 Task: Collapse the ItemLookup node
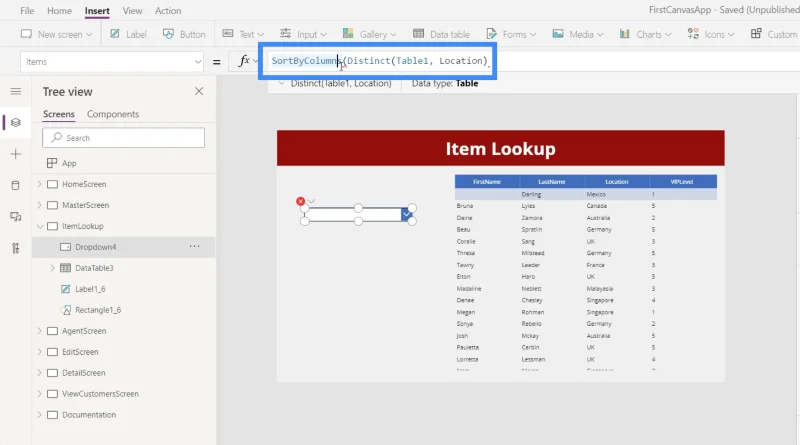pyautogui.click(x=39, y=226)
